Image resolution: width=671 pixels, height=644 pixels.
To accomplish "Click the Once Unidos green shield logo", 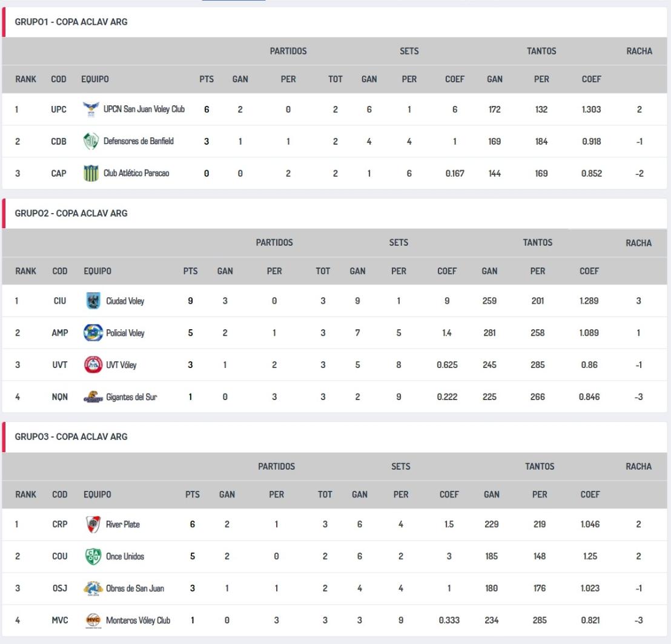I will coord(92,557).
